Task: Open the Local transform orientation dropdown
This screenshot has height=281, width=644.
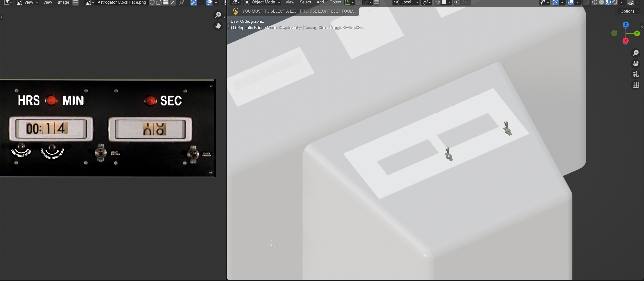Action: [406, 2]
